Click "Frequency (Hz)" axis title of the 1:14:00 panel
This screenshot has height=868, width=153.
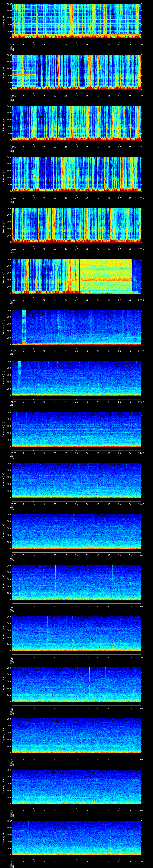click(4, 21)
